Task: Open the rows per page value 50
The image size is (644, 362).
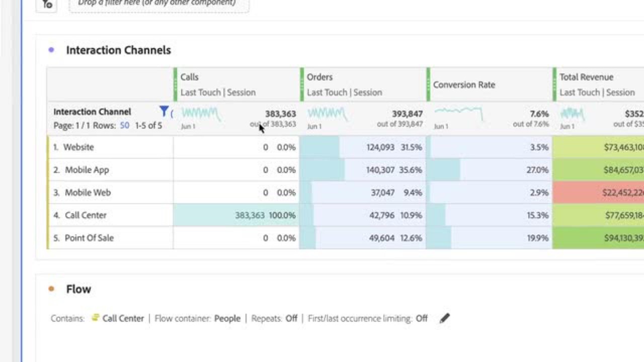Action: [x=125, y=125]
